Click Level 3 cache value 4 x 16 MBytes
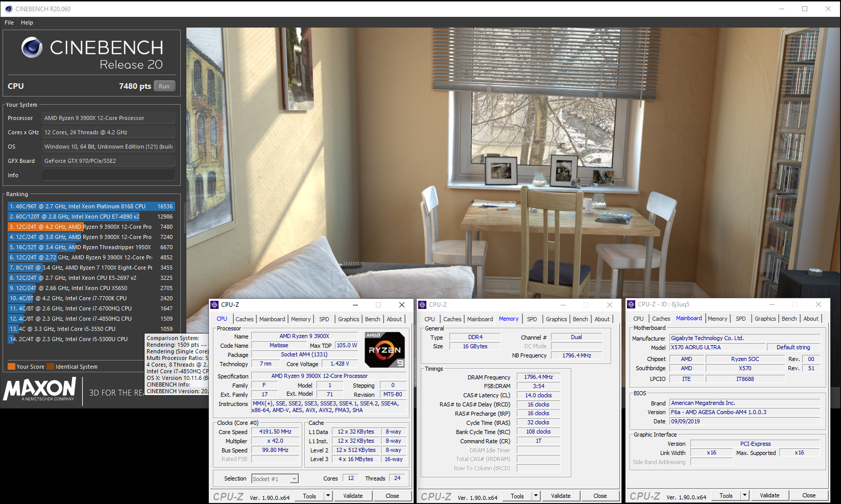The height and width of the screenshot is (504, 841). 355,459
